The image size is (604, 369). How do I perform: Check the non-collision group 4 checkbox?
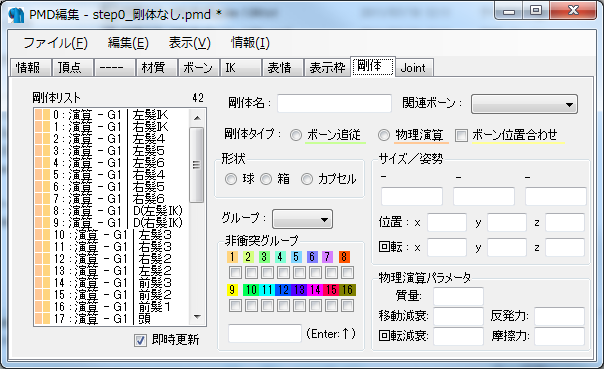click(283, 273)
